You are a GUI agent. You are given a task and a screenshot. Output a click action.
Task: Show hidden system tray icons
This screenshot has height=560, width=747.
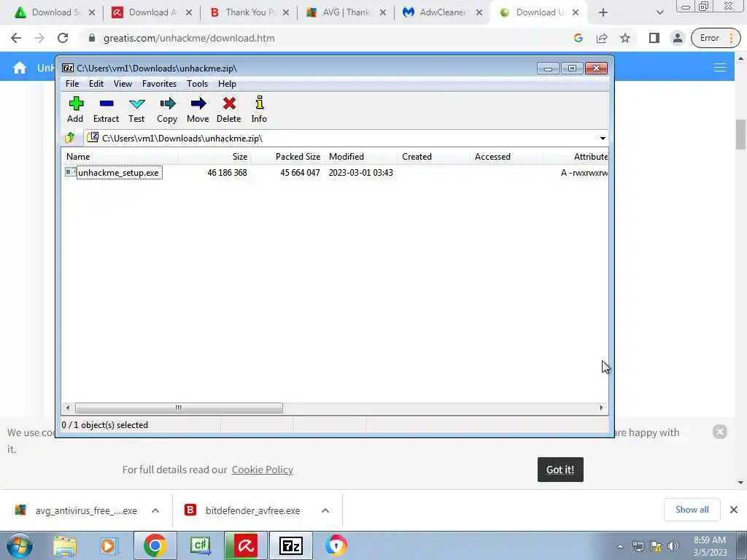[620, 546]
